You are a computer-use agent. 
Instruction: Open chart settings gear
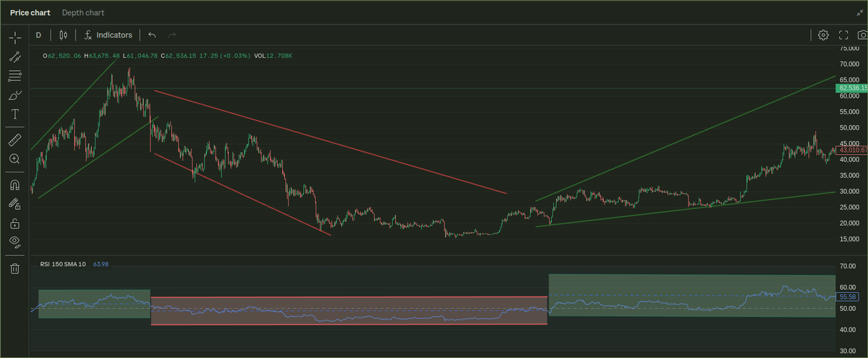(823, 35)
